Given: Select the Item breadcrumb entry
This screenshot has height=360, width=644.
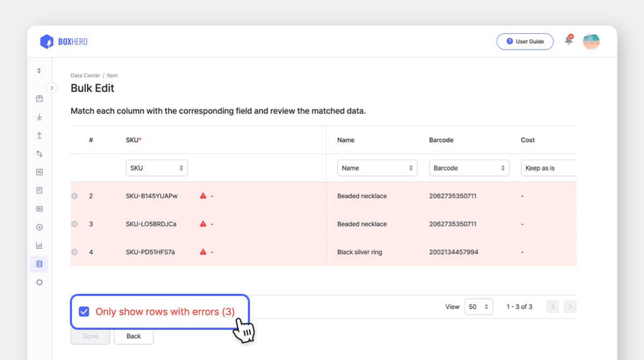Looking at the screenshot, I should [x=112, y=75].
